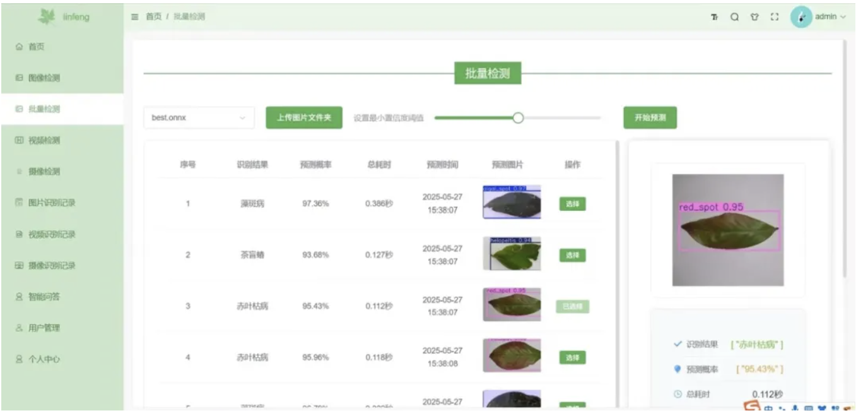Viewport: 868px width, 413px height.
Task: Click the 批量检测 breadcrumb text
Action: (189, 17)
